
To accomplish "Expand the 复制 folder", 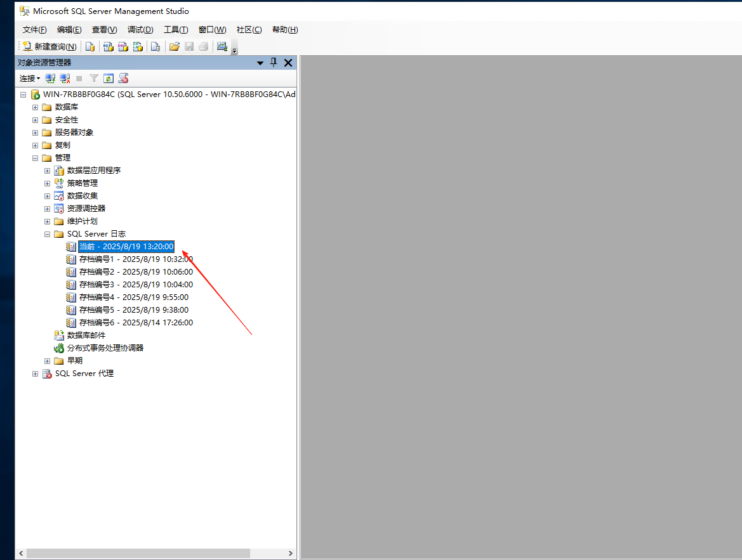I will tap(35, 146).
